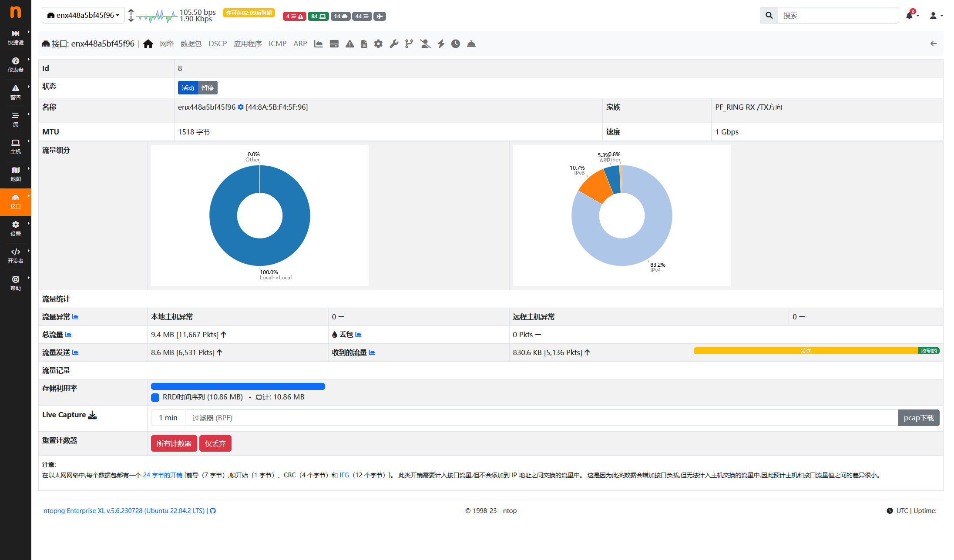Viewport: 954px width, 560px height.
Task: Click the license expiry warning badge
Action: (x=249, y=13)
